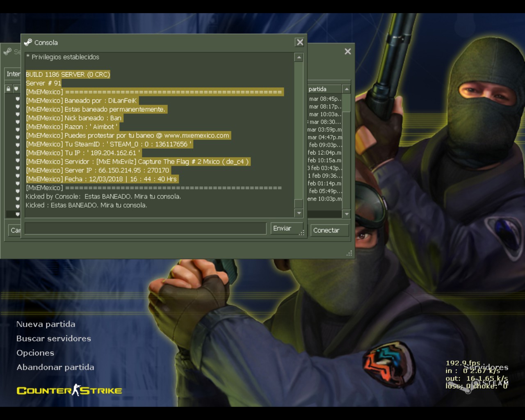Screen dimensions: 525x420
Task: Click console line containing 'Tu SteamID'
Action: click(109, 144)
